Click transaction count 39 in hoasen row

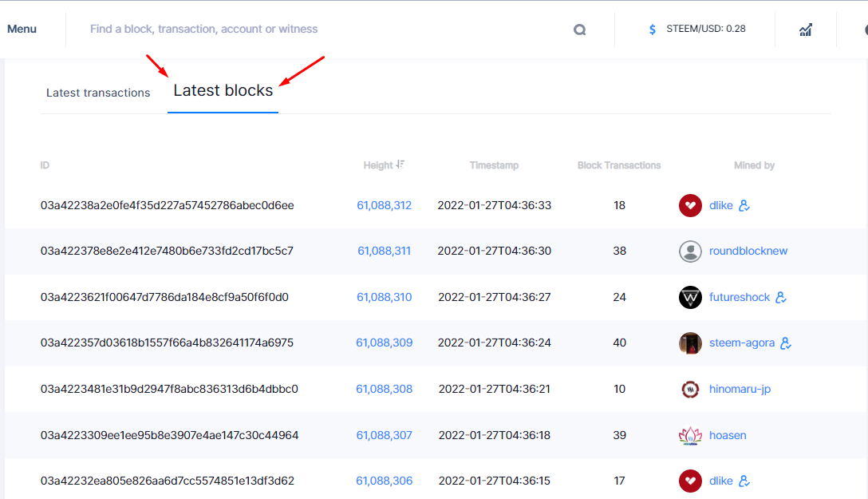tap(619, 435)
